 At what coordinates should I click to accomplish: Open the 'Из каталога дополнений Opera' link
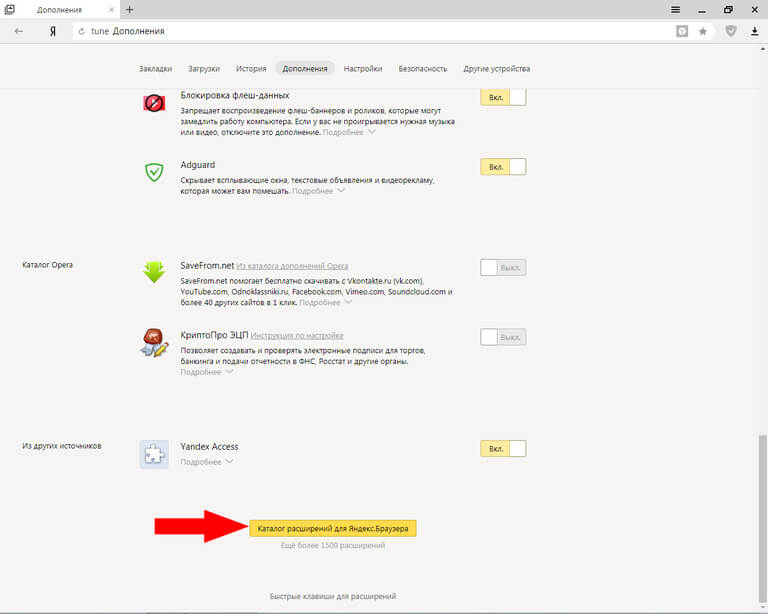292,266
